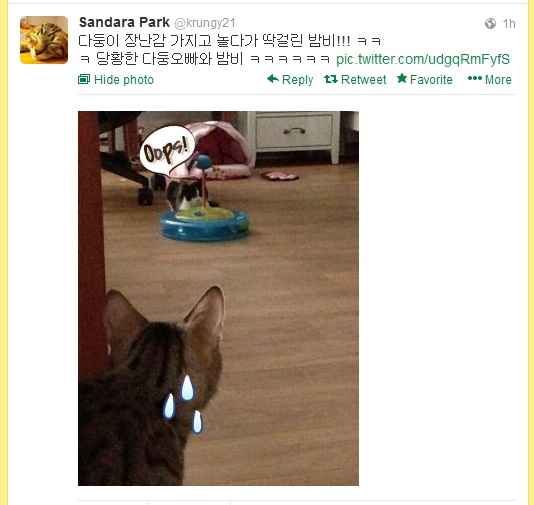Viewport: 534px width, 505px height.
Task: Open Sandara Park profile name
Action: 124,22
